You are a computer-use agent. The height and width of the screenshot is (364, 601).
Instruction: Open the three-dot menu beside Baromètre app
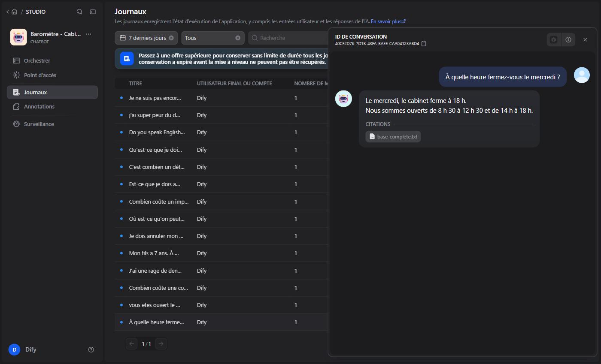click(88, 34)
